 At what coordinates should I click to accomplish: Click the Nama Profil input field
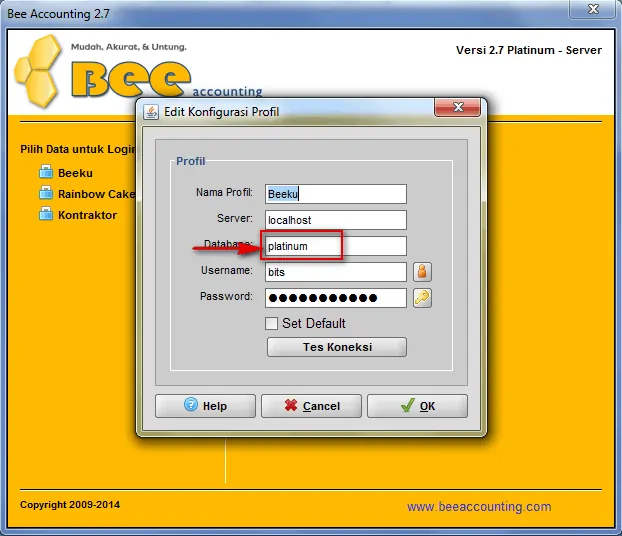(x=336, y=194)
